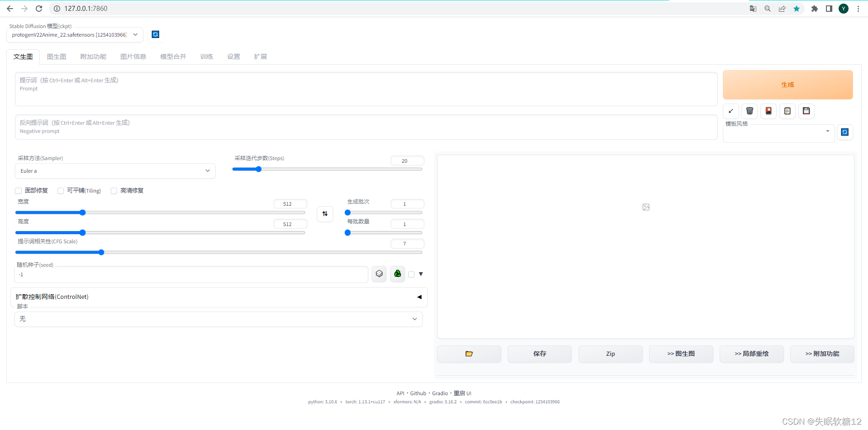
Task: Focus the Prompt text box
Action: tap(366, 89)
